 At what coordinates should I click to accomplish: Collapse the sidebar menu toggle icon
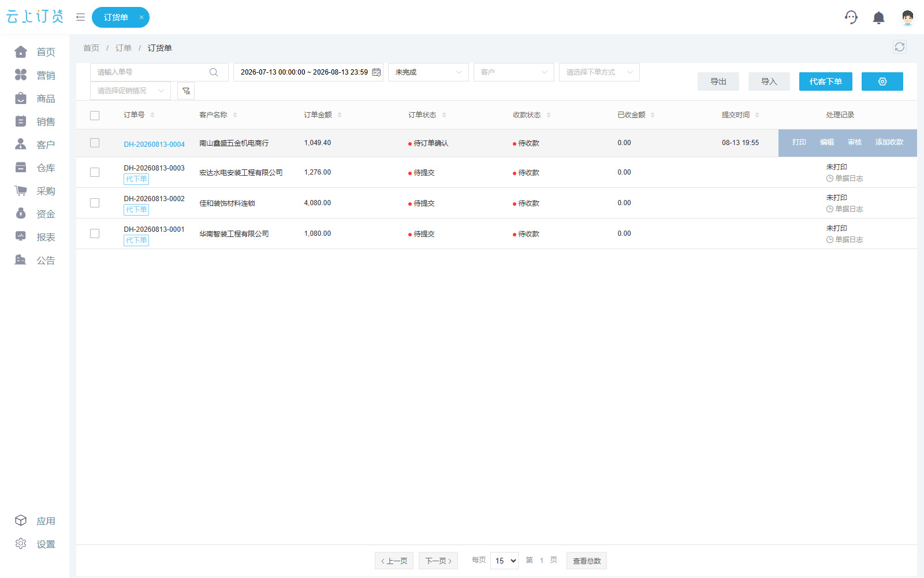(80, 17)
